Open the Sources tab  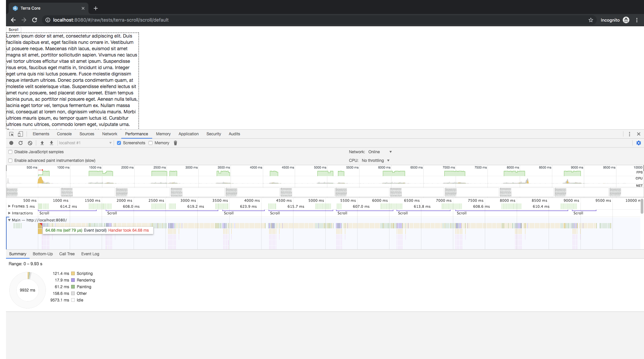87,134
